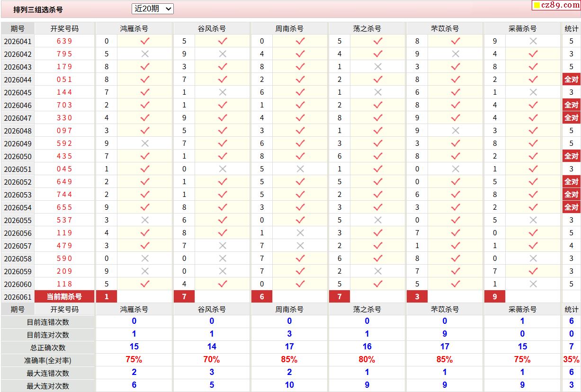
Task: Click the 芣苡杀号 cross mark in row 2026048
Action: point(456,131)
